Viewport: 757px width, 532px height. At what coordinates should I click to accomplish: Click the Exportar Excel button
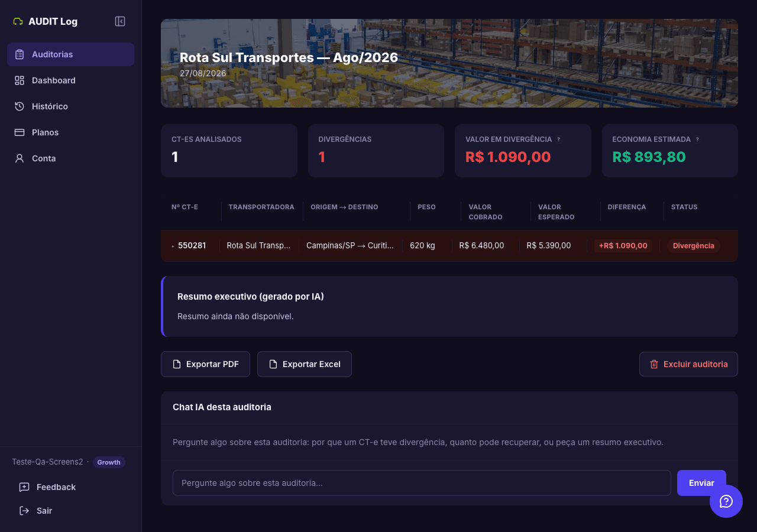pyautogui.click(x=305, y=364)
